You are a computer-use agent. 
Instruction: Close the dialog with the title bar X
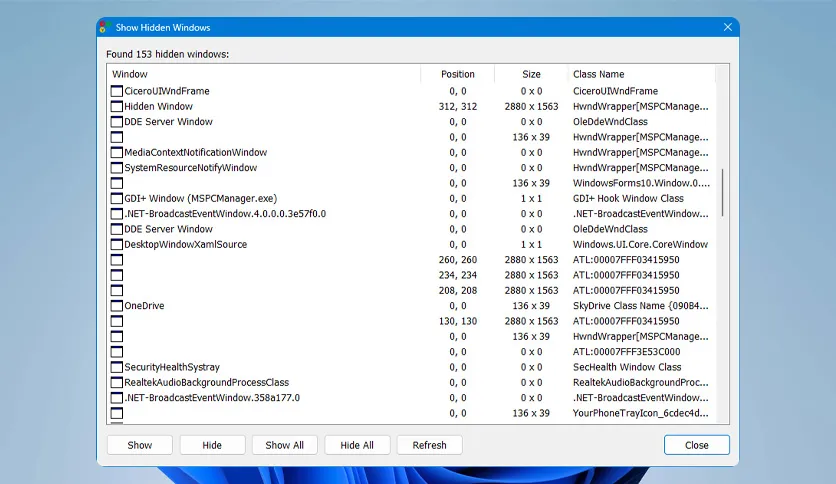[728, 27]
